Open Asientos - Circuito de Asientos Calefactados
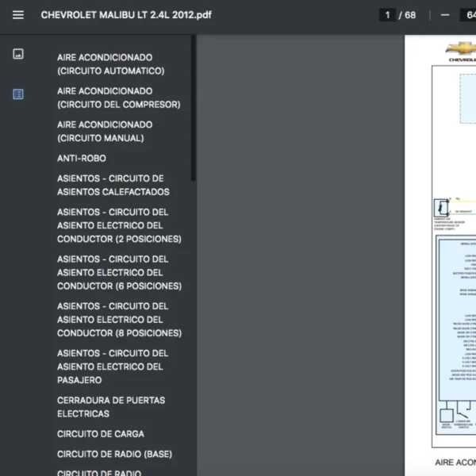Image resolution: width=476 pixels, height=476 pixels. pyautogui.click(x=113, y=185)
